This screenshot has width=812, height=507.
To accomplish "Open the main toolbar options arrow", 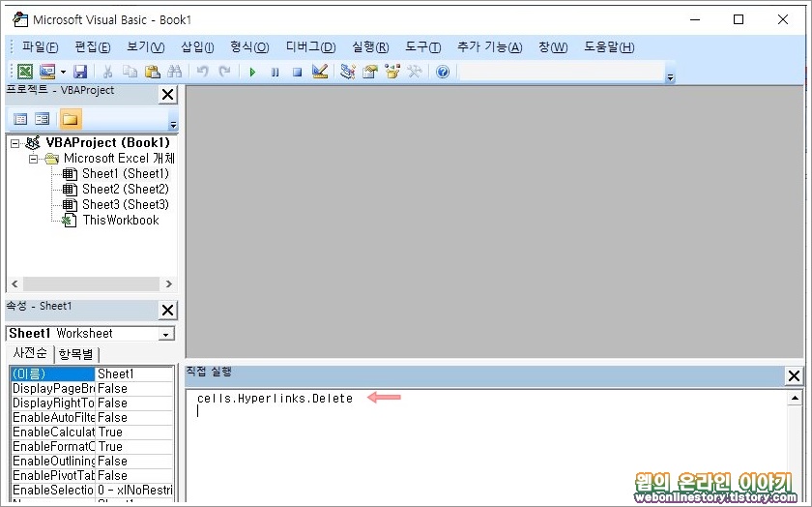I will 670,77.
